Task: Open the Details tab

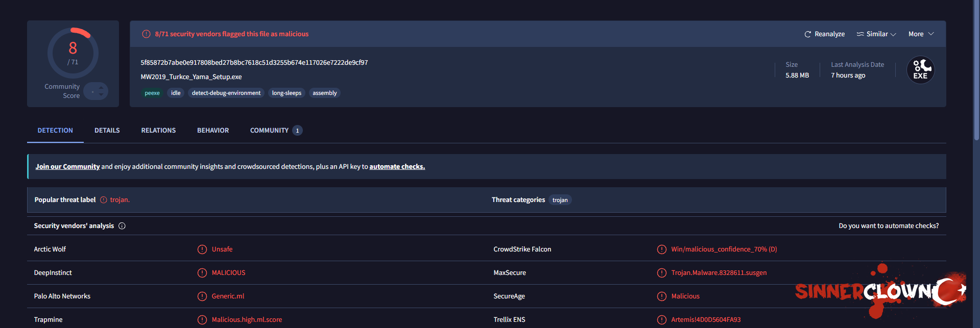Action: (107, 131)
